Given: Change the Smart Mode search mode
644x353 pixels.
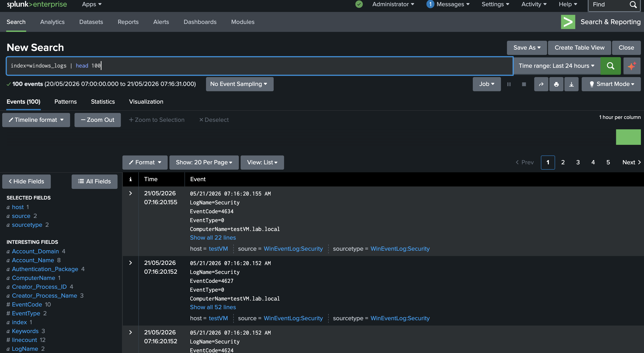Looking at the screenshot, I should tap(611, 84).
